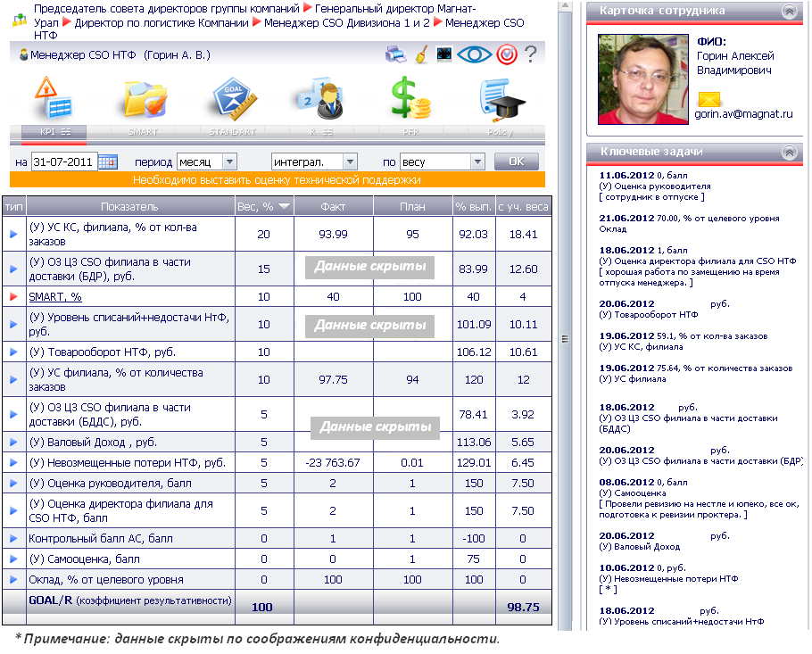Open the calendar picker next to the date
This screenshot has width=812, height=654.
click(x=108, y=162)
